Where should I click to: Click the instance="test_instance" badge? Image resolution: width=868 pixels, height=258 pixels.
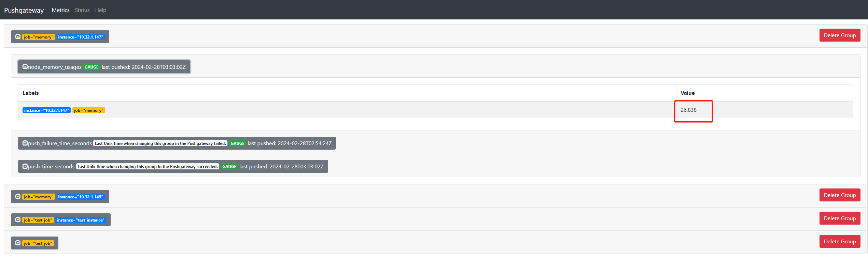81,220
